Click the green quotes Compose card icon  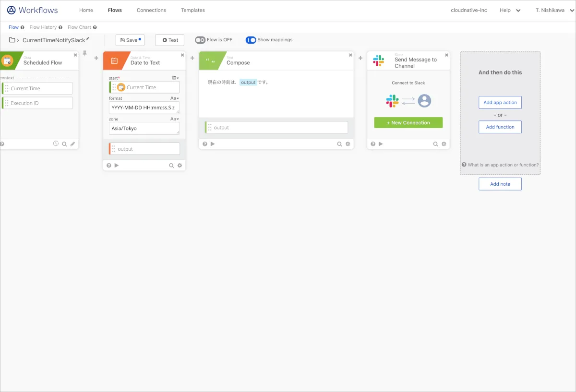tap(210, 61)
